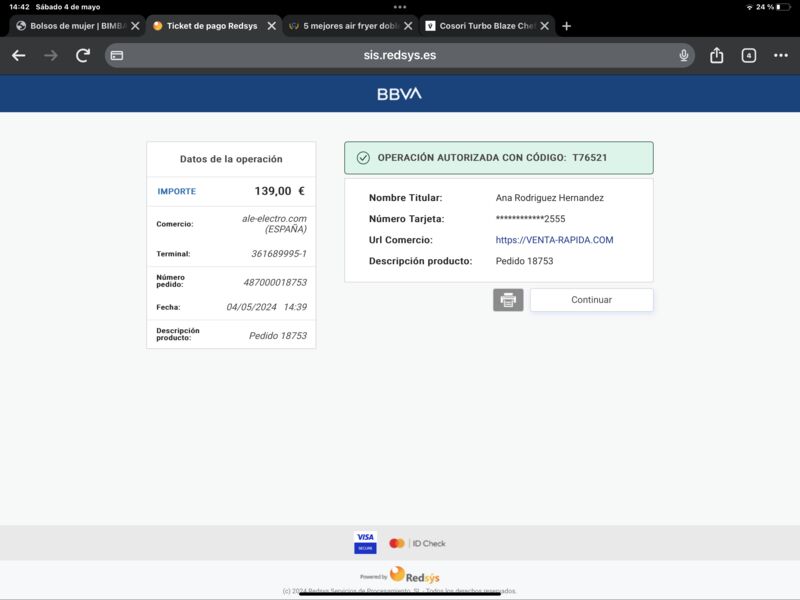Open the share sheet icon
The height and width of the screenshot is (600, 800).
pyautogui.click(x=716, y=55)
